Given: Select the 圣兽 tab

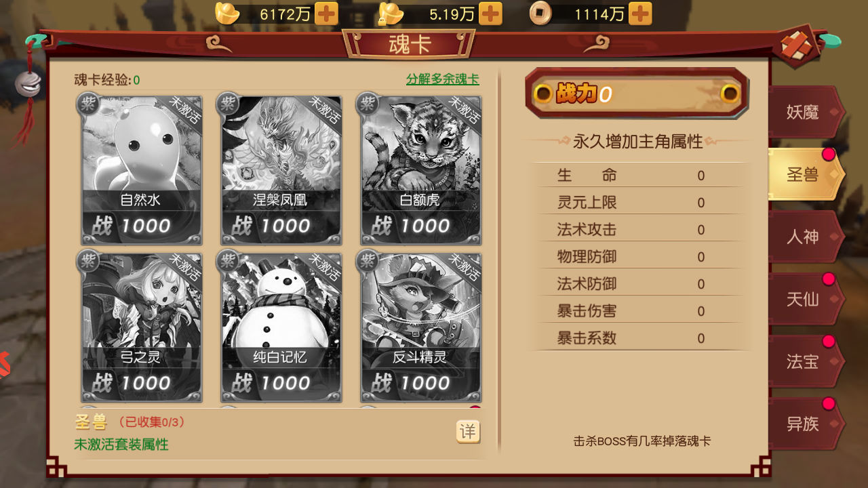Looking at the screenshot, I should [806, 174].
